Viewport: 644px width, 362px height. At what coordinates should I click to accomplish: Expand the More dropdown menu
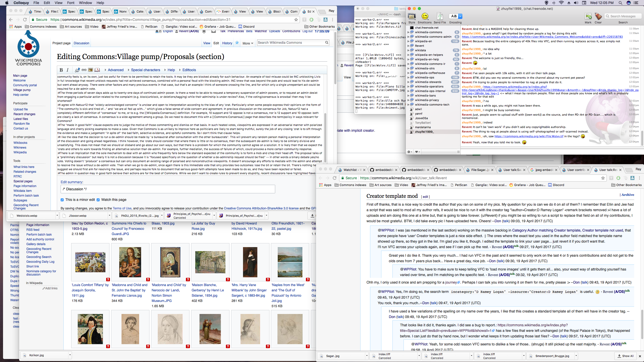pyautogui.click(x=248, y=43)
